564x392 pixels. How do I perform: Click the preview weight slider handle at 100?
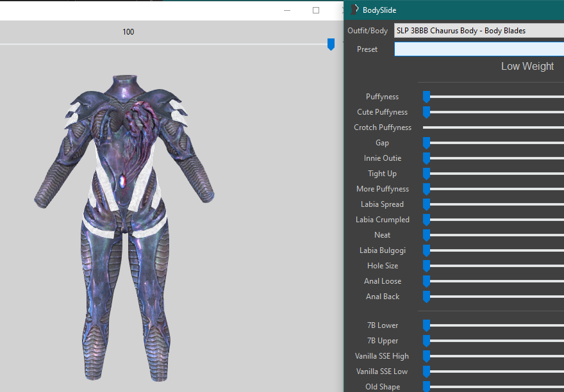click(x=331, y=44)
